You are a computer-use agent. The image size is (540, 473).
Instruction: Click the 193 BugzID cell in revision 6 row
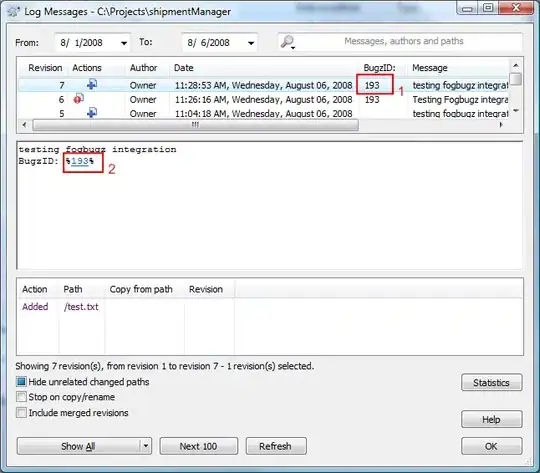point(372,100)
